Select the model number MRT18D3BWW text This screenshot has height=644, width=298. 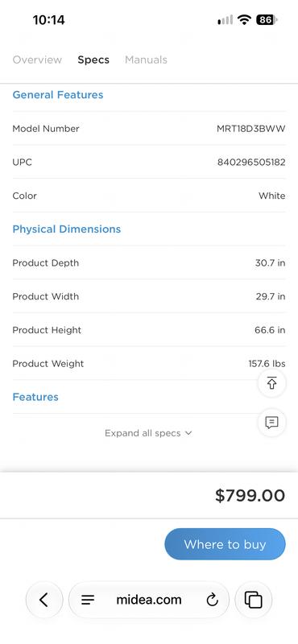click(x=250, y=129)
